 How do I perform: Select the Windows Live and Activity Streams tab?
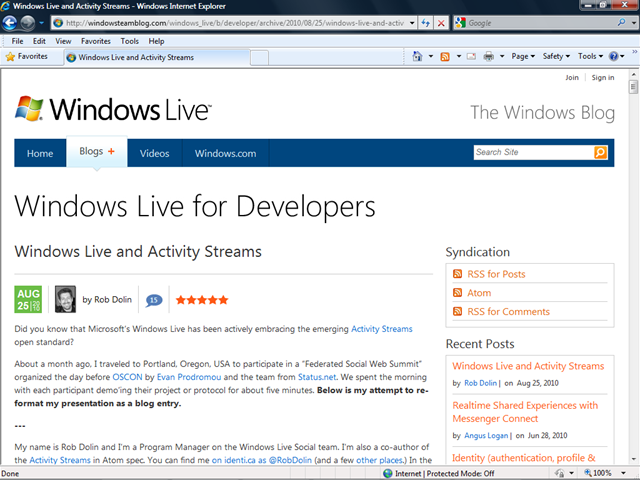[x=157, y=57]
